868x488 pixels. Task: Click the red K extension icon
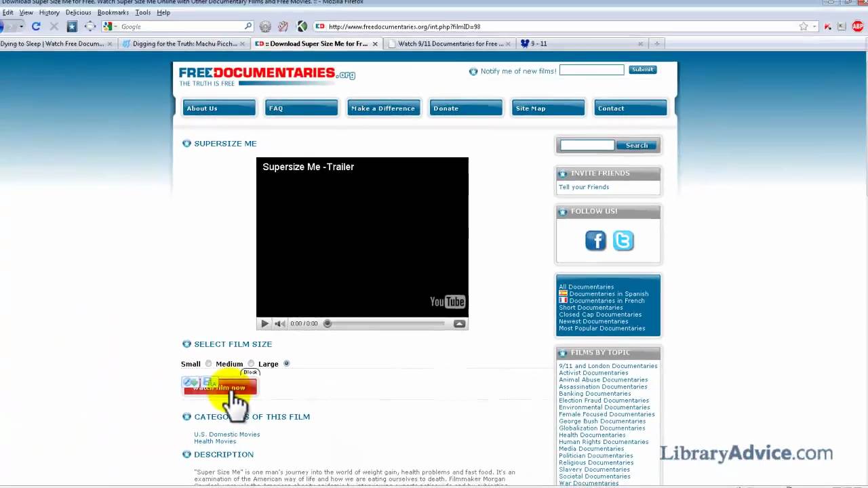tap(827, 26)
